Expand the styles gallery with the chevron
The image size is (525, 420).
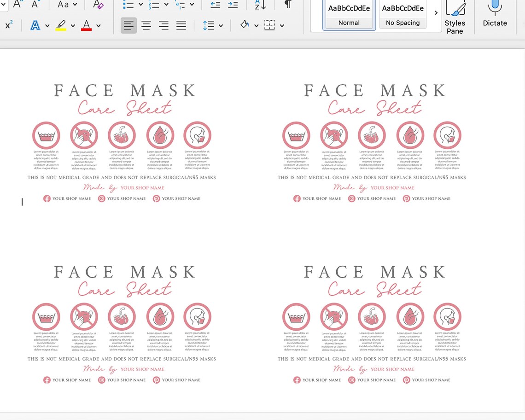point(436,13)
